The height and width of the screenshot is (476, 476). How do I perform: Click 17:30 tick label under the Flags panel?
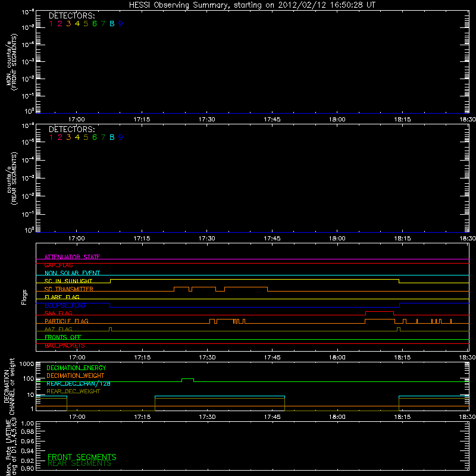click(207, 358)
